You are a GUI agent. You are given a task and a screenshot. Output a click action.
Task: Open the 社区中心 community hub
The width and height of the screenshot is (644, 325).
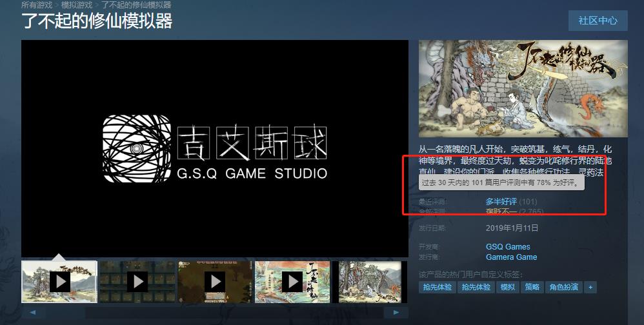pos(598,20)
